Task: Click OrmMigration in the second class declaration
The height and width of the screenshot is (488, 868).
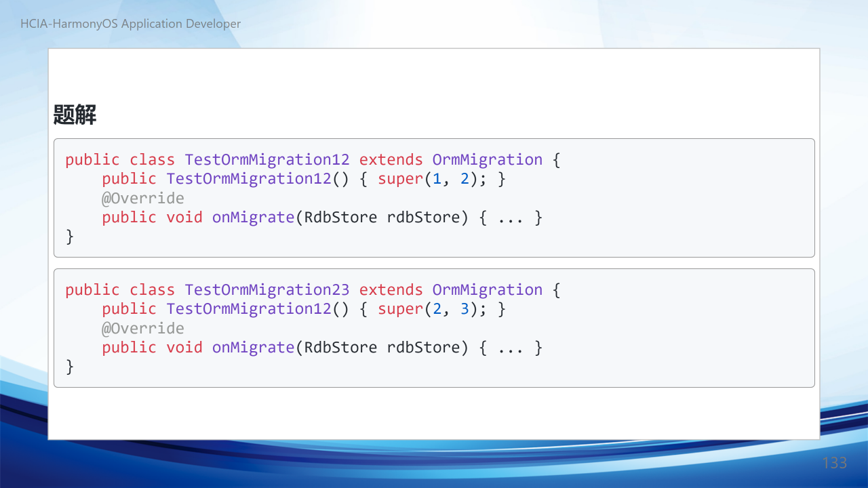Action: point(488,290)
